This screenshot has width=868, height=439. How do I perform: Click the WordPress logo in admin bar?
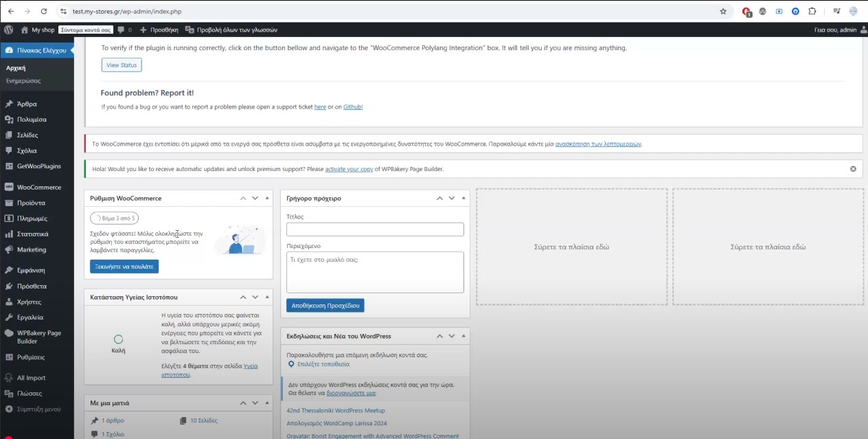[x=8, y=30]
